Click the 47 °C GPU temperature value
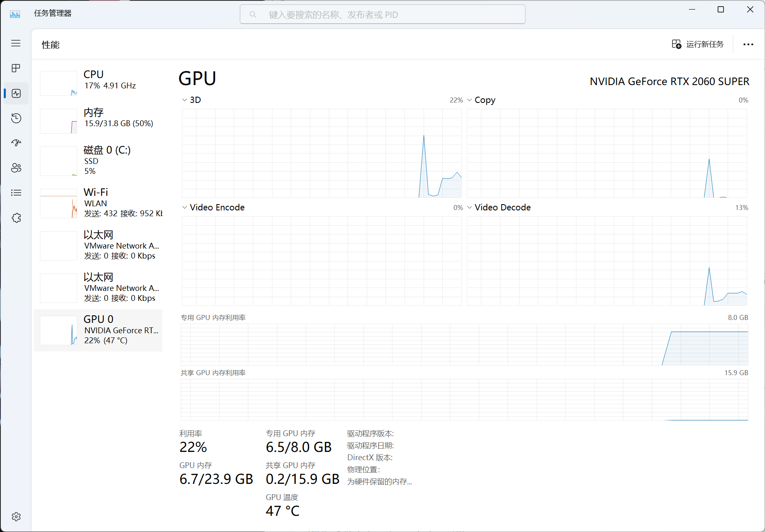This screenshot has width=765, height=532. pyautogui.click(x=282, y=511)
